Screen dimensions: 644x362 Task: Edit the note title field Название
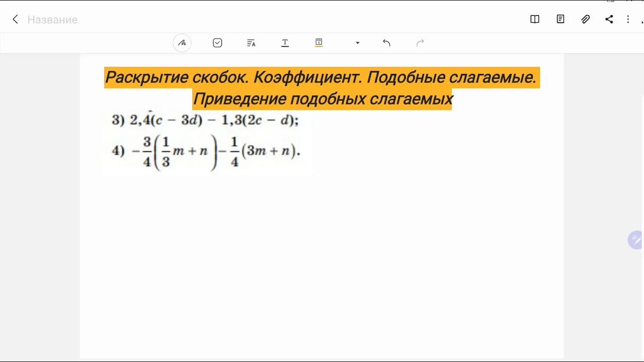(52, 20)
